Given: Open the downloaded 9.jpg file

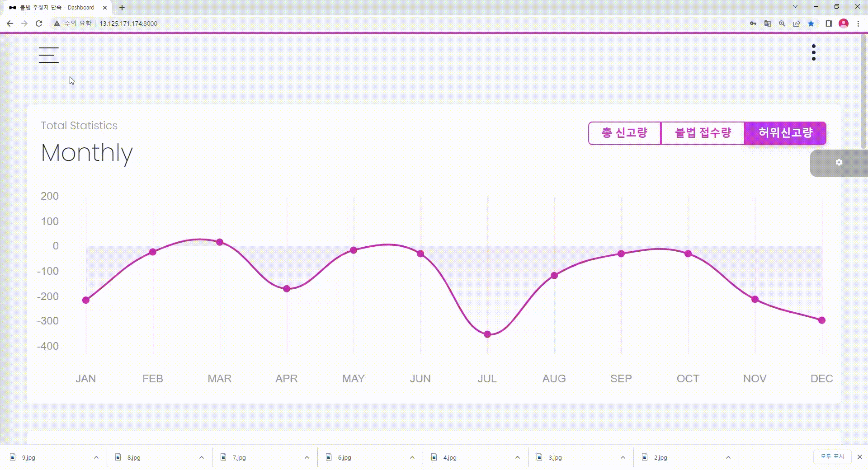Looking at the screenshot, I should 28,457.
